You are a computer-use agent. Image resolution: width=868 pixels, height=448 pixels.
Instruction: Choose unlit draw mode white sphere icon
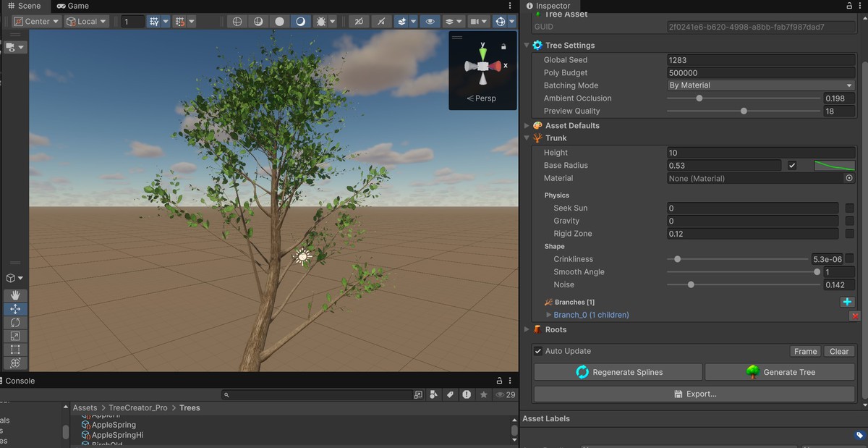pyautogui.click(x=279, y=22)
